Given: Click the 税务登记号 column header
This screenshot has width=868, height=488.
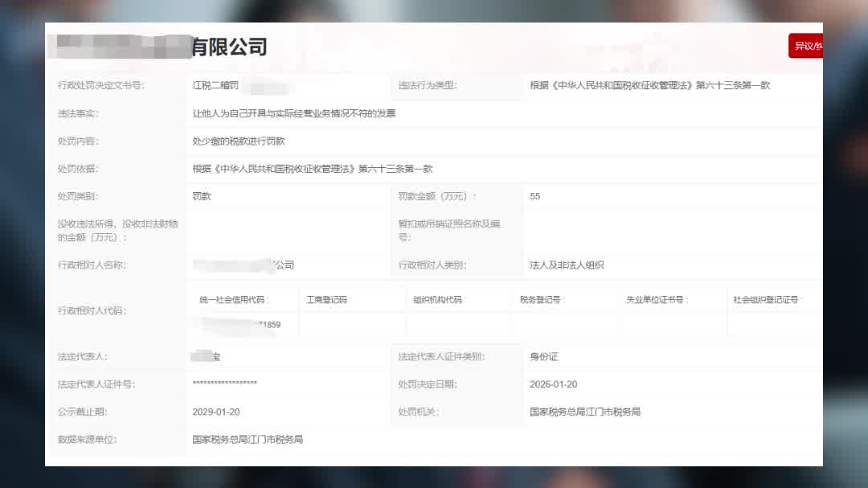Looking at the screenshot, I should 542,300.
